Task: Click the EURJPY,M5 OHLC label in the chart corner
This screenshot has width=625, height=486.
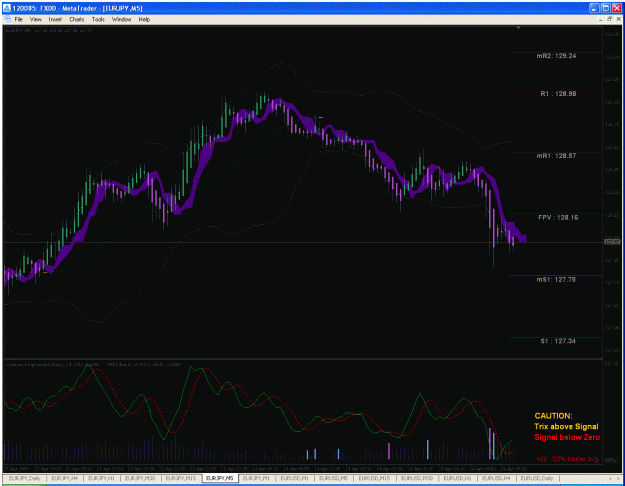Action: 49,30
